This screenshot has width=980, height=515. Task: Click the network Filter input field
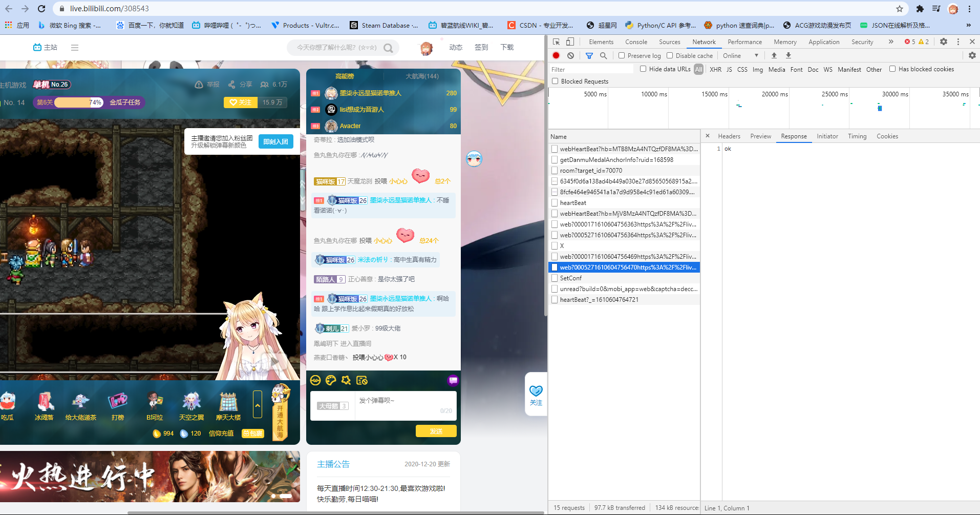point(591,69)
